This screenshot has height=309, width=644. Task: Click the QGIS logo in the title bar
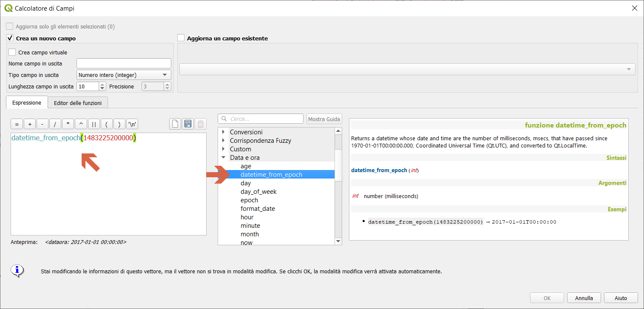pos(8,8)
